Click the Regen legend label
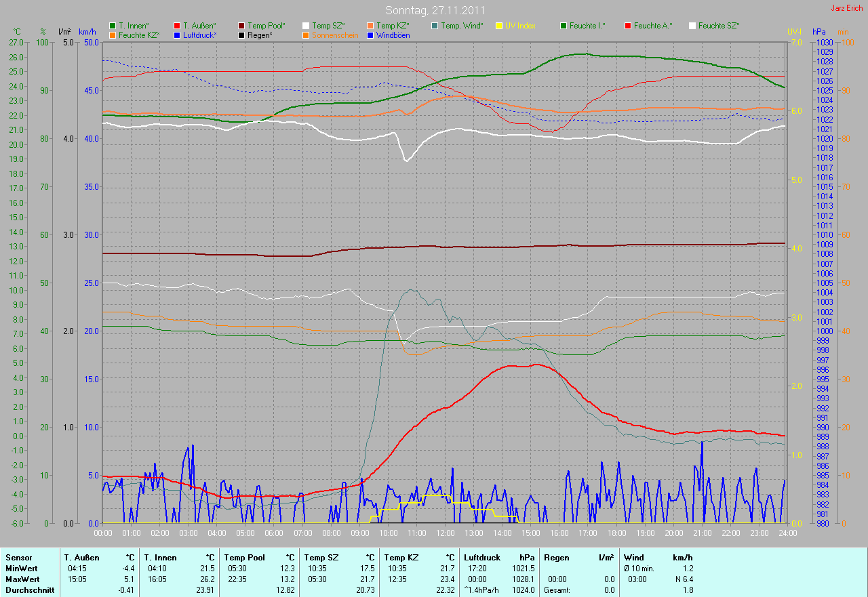 coord(260,35)
